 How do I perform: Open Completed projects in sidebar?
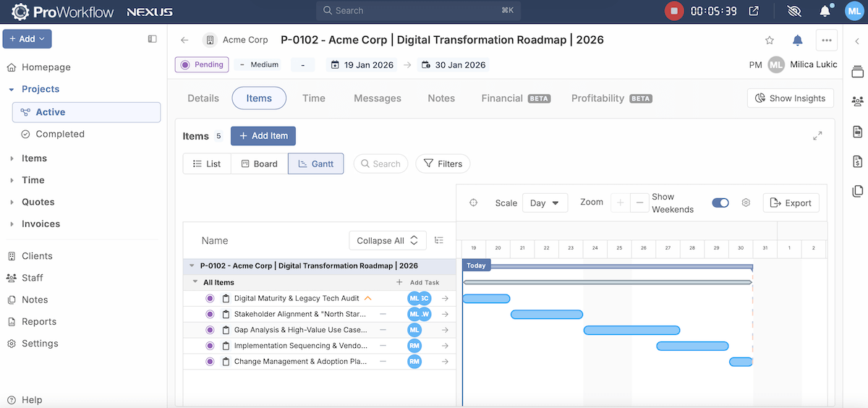(60, 134)
